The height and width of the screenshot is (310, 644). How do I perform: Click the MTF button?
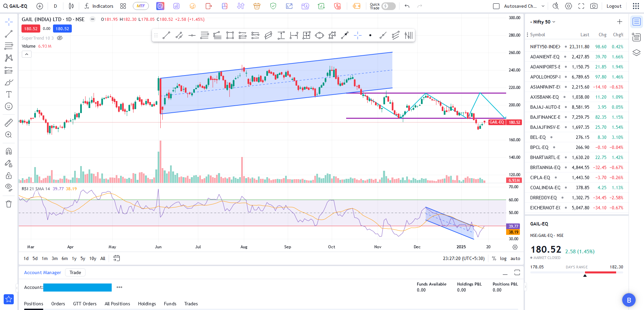coord(141,6)
